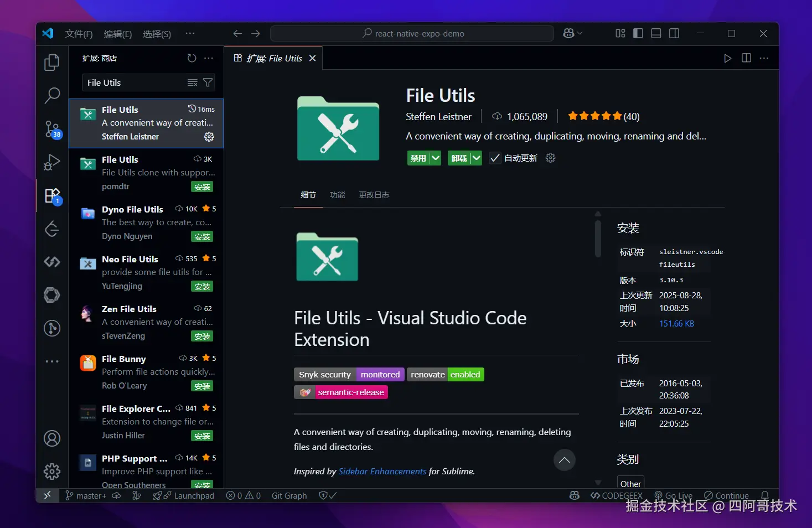Expand the uninstall button dropdown arrow

[x=476, y=158]
